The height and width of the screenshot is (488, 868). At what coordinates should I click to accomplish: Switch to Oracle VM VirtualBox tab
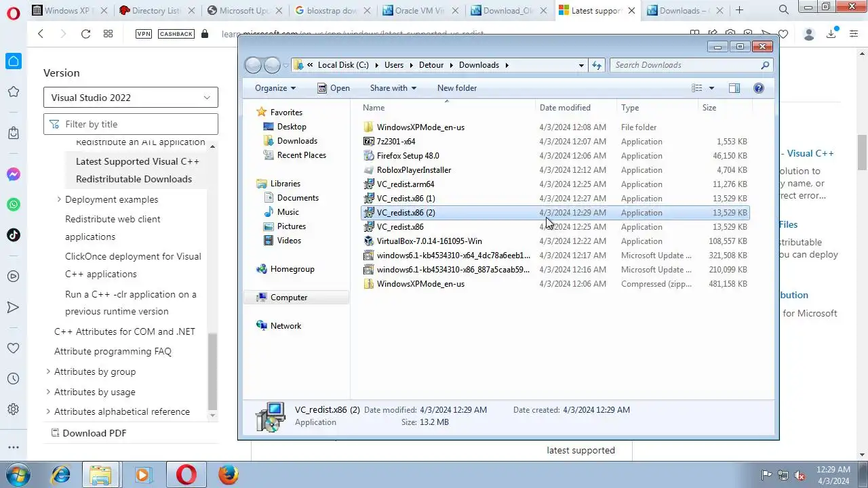point(420,10)
